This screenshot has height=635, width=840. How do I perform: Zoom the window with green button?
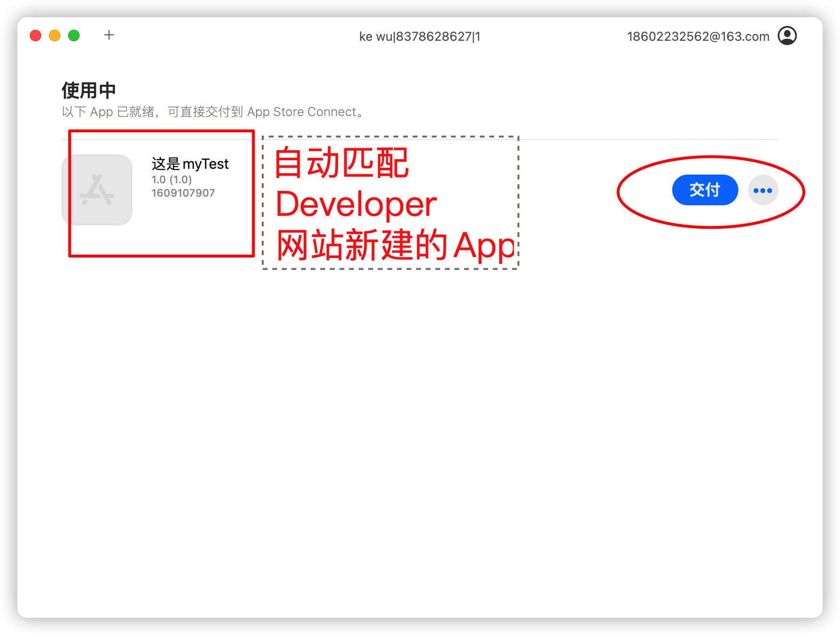click(x=74, y=35)
